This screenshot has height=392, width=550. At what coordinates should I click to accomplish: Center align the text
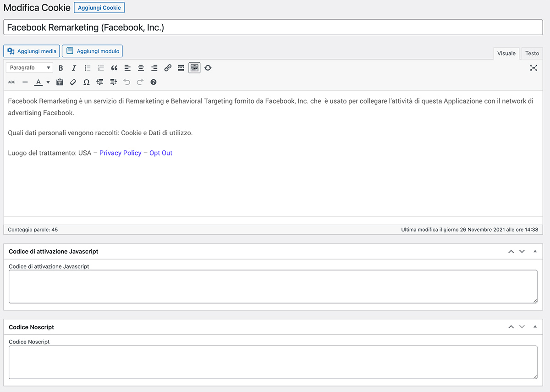(x=141, y=68)
